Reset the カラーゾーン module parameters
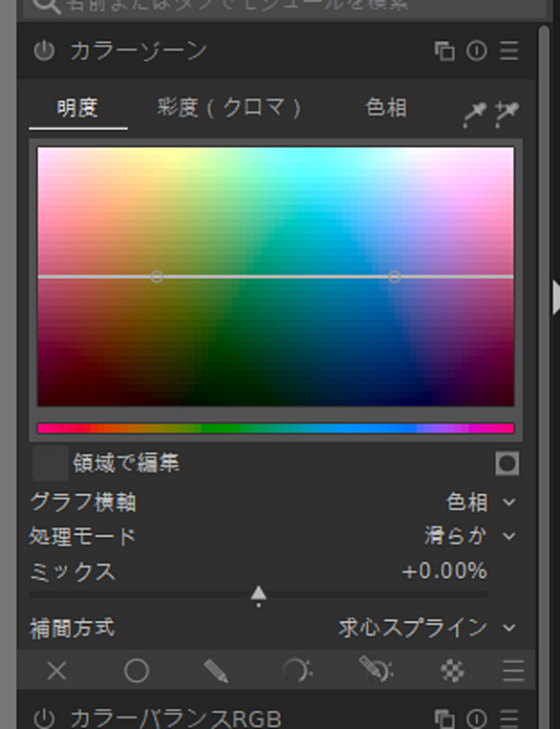Image resolution: width=560 pixels, height=729 pixels. [x=477, y=51]
